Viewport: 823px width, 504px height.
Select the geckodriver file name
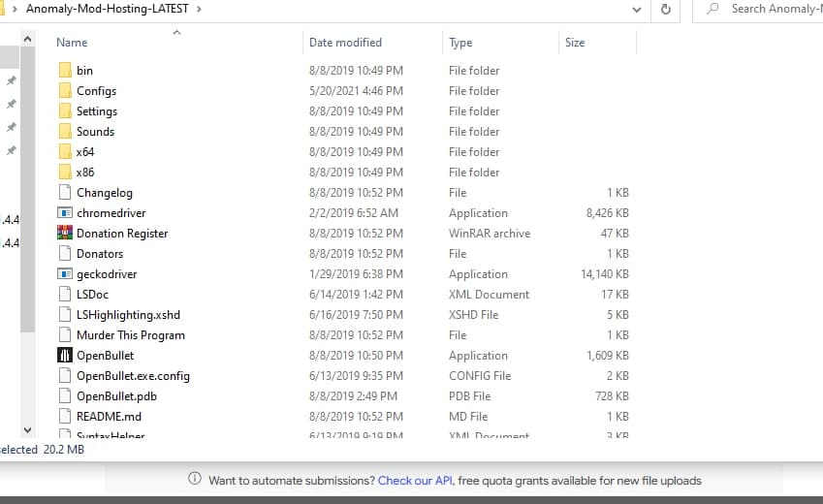click(x=107, y=274)
